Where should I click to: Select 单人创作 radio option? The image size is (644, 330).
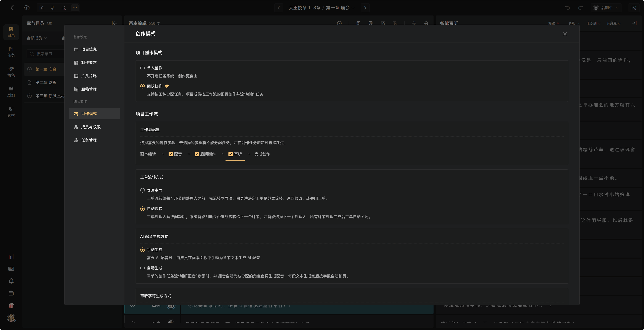click(143, 68)
